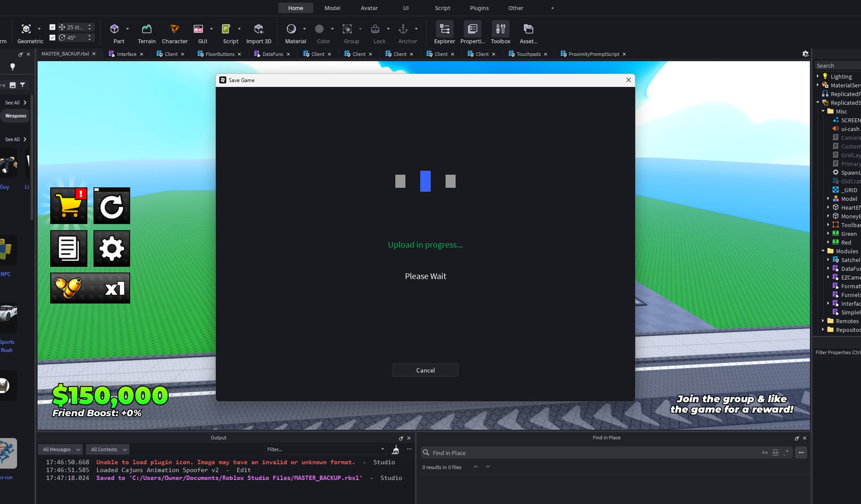
Task: Switch to the Model ribbon tab
Action: [x=332, y=8]
